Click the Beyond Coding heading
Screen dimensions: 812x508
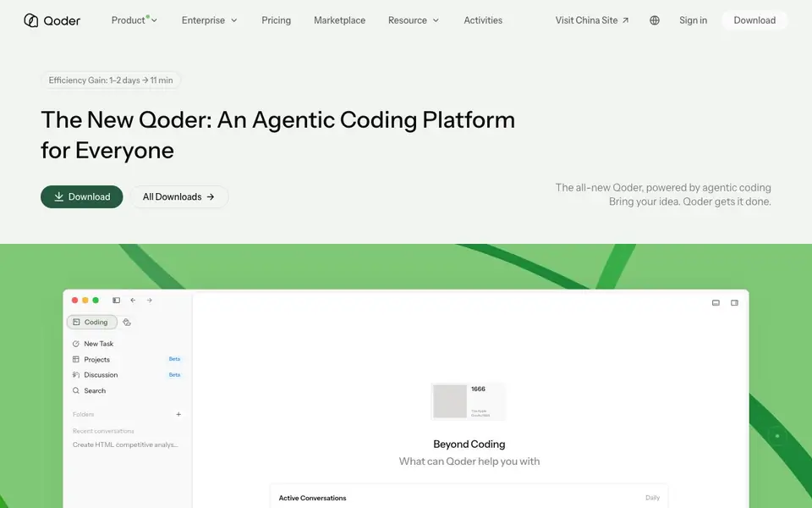pyautogui.click(x=469, y=444)
